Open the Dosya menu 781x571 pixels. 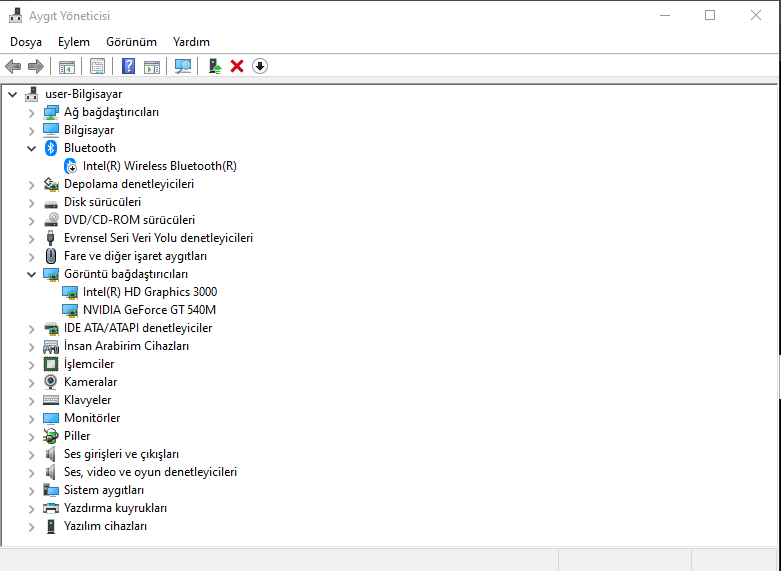coord(26,42)
